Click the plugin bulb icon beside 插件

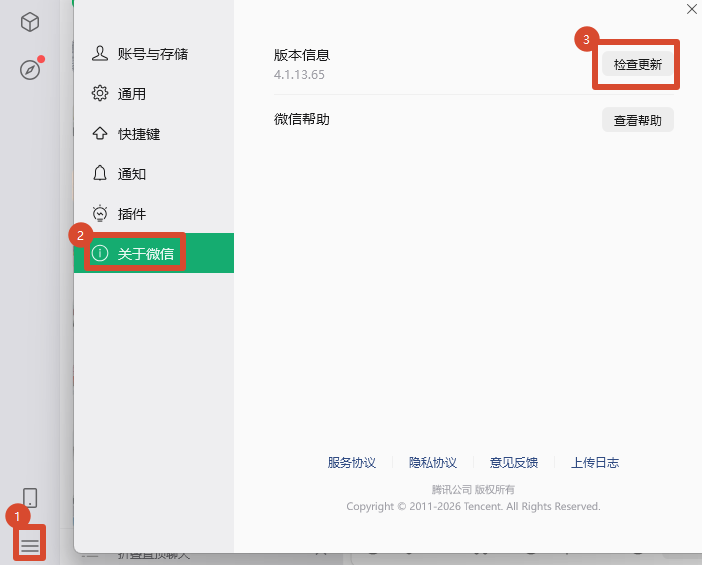coord(99,213)
